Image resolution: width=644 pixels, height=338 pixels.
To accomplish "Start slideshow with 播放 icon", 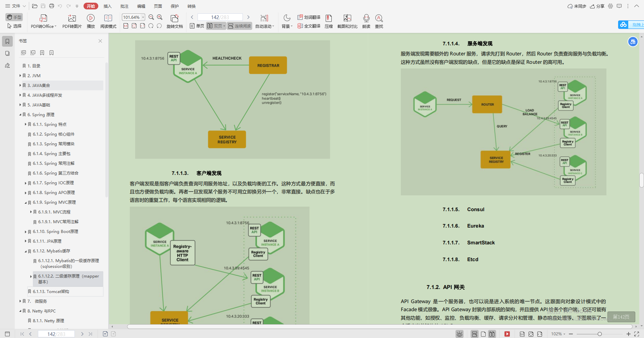I will (x=91, y=18).
